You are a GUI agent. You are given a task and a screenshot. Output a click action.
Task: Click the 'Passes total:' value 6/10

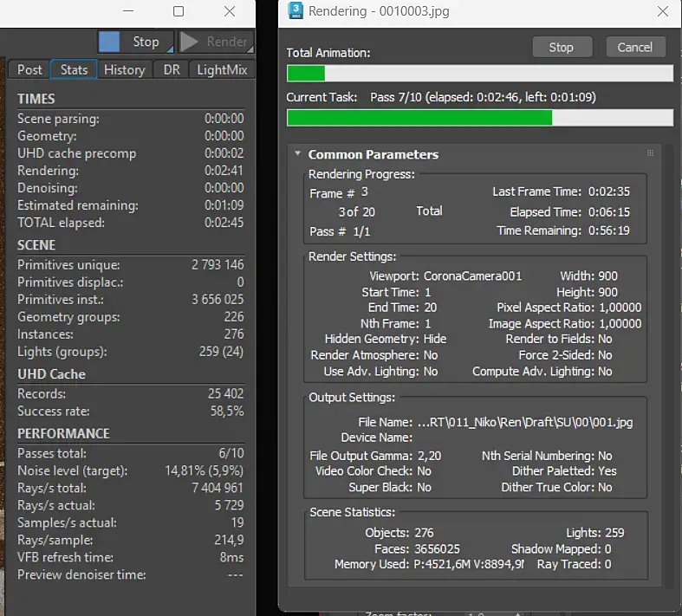click(231, 453)
